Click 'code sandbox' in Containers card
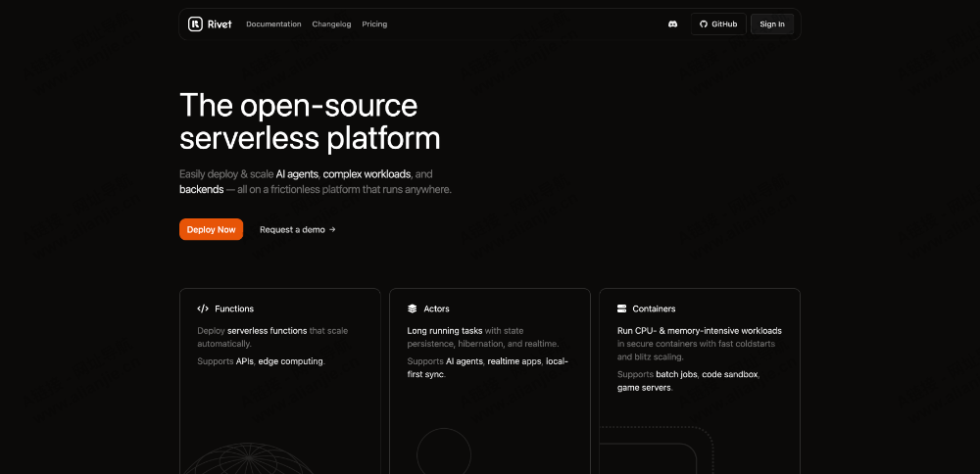This screenshot has width=980, height=474. (731, 375)
